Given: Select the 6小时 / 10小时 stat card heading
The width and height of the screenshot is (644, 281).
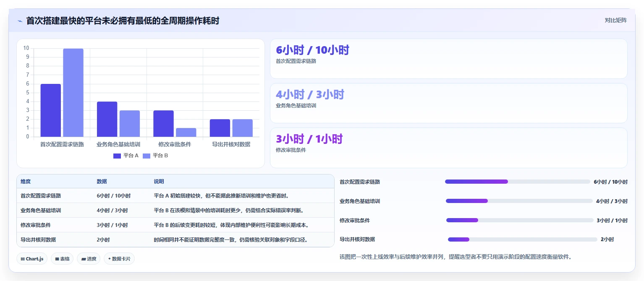Looking at the screenshot, I should 312,50.
